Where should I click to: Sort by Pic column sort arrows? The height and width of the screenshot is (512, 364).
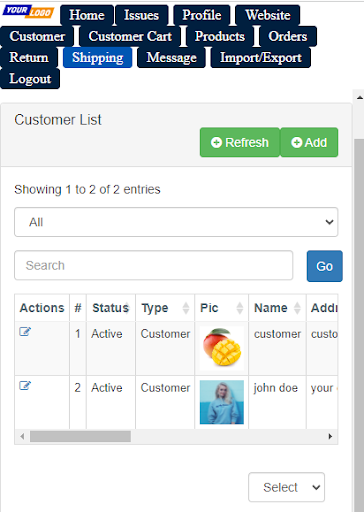coord(240,308)
